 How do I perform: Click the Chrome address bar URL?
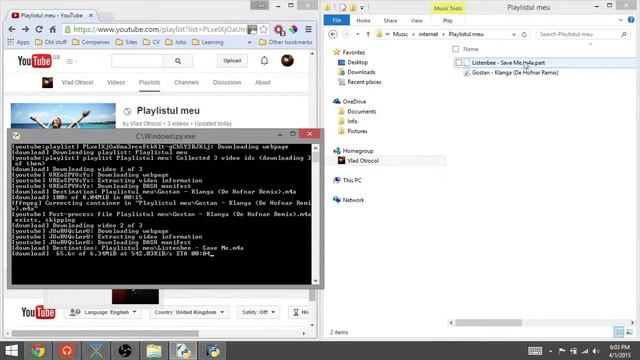click(x=159, y=29)
